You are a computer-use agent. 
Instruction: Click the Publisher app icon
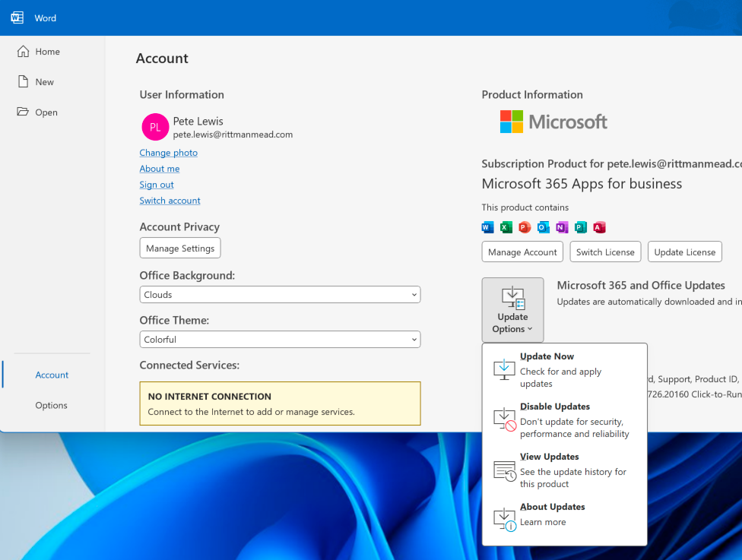(581, 227)
